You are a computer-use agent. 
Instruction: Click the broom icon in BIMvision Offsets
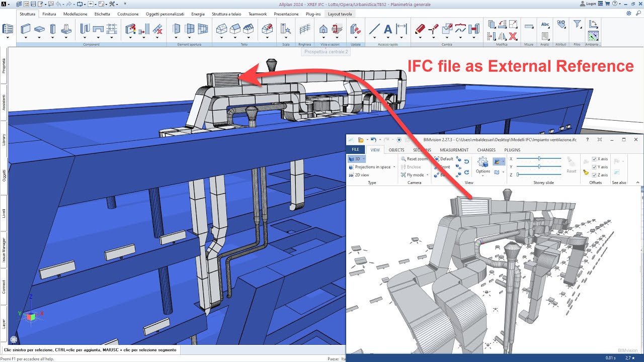(586, 172)
